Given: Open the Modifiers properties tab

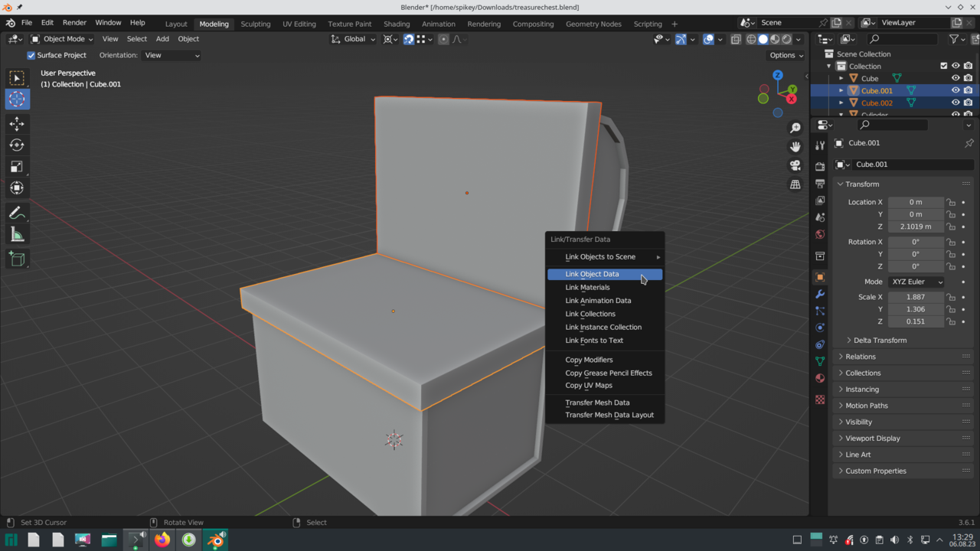Looking at the screenshot, I should click(x=820, y=294).
